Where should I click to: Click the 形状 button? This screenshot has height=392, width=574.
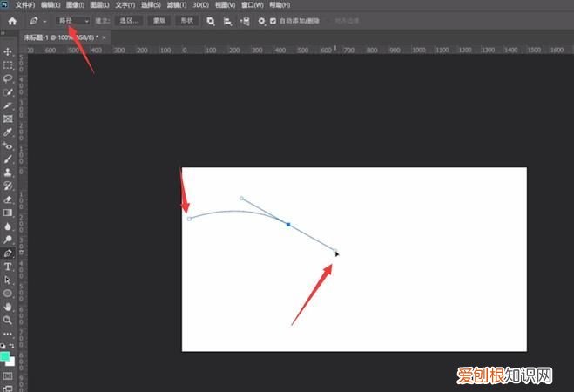186,20
